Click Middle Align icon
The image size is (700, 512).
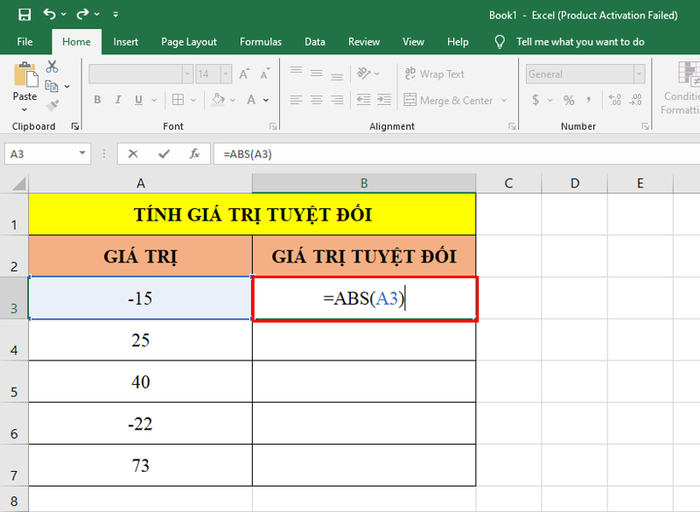click(x=317, y=73)
